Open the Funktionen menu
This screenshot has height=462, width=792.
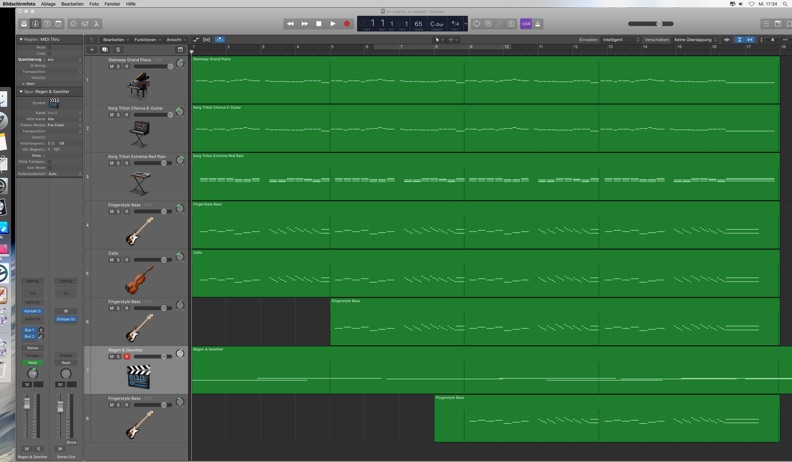[x=147, y=39]
